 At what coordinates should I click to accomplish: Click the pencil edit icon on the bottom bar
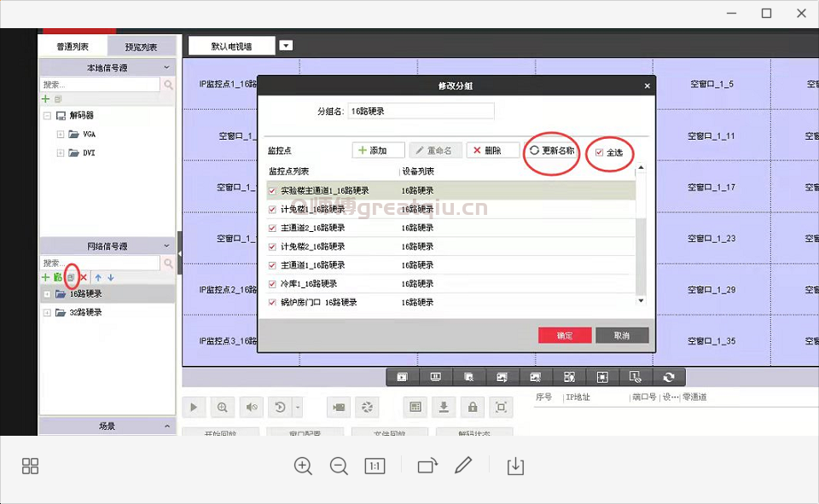[465, 466]
